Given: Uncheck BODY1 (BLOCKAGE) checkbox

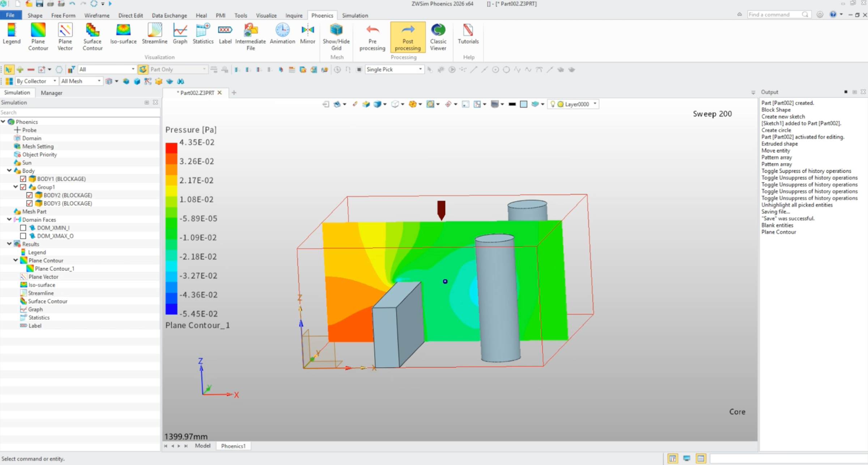Looking at the screenshot, I should 23,179.
